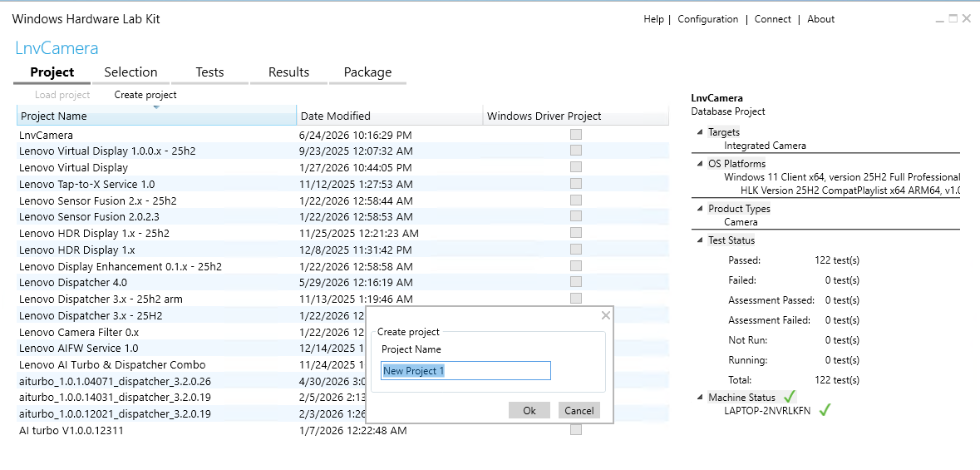Toggle checkbox for Lenovo Virtual Display row
This screenshot has width=980, height=470.
coord(576,167)
